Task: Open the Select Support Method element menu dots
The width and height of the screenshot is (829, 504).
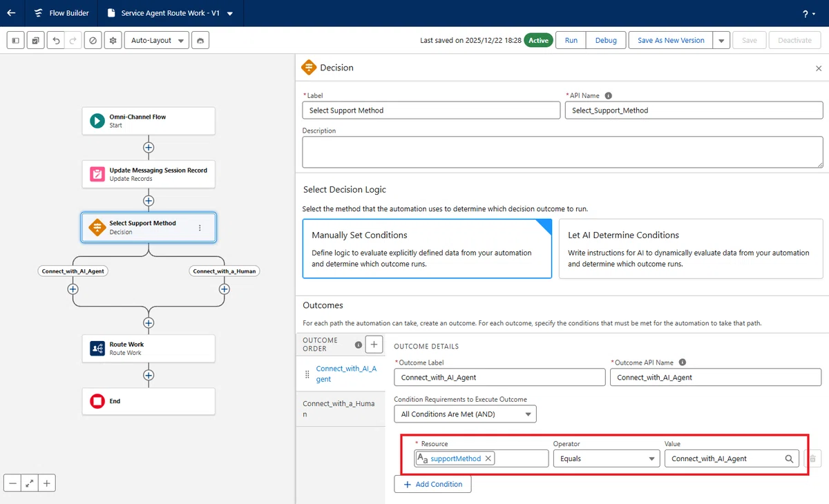Action: [200, 228]
